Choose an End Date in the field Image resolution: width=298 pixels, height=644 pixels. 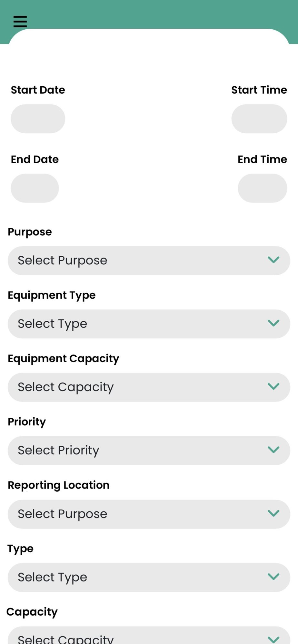coord(35,188)
